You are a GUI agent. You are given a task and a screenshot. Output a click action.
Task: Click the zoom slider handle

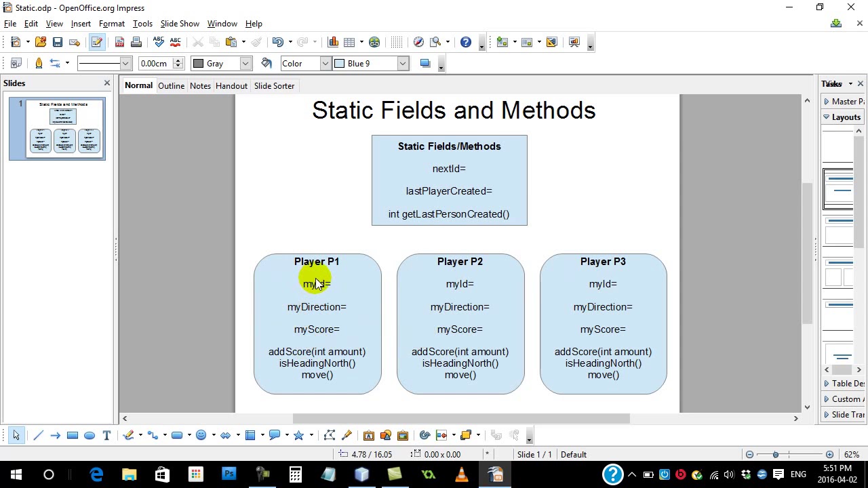click(x=776, y=455)
